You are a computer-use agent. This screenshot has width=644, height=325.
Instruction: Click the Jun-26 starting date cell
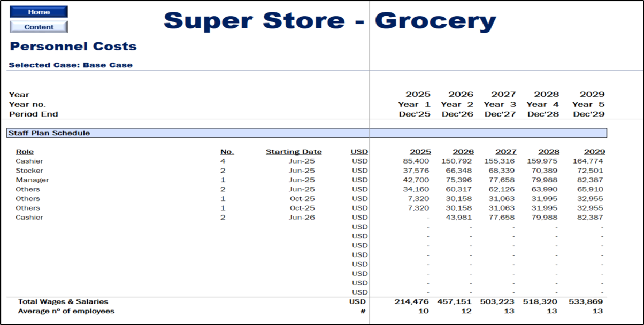click(x=302, y=218)
